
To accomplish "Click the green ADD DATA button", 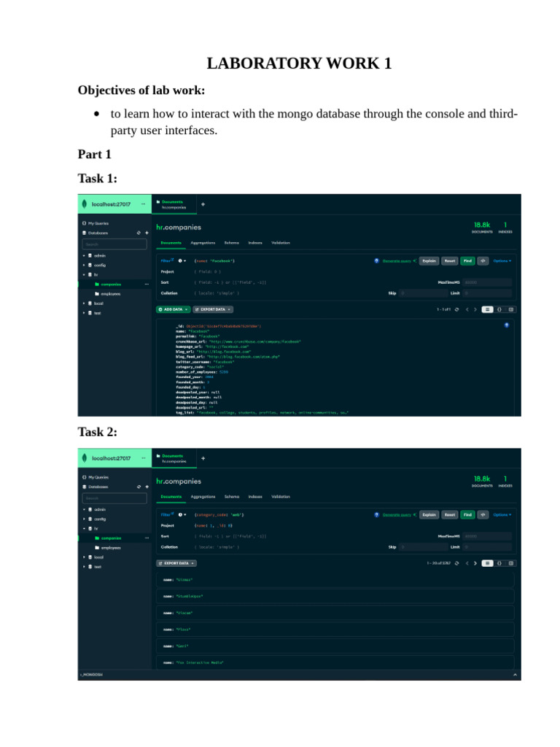I will (x=173, y=309).
